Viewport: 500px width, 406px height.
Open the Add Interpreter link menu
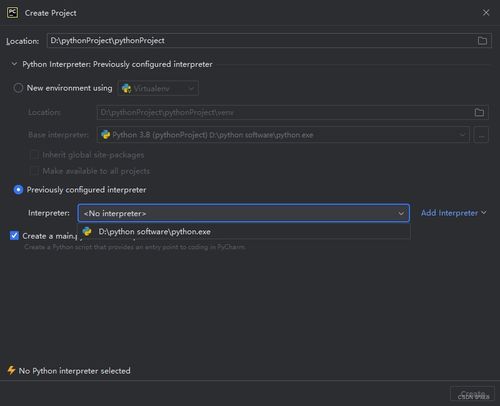453,213
